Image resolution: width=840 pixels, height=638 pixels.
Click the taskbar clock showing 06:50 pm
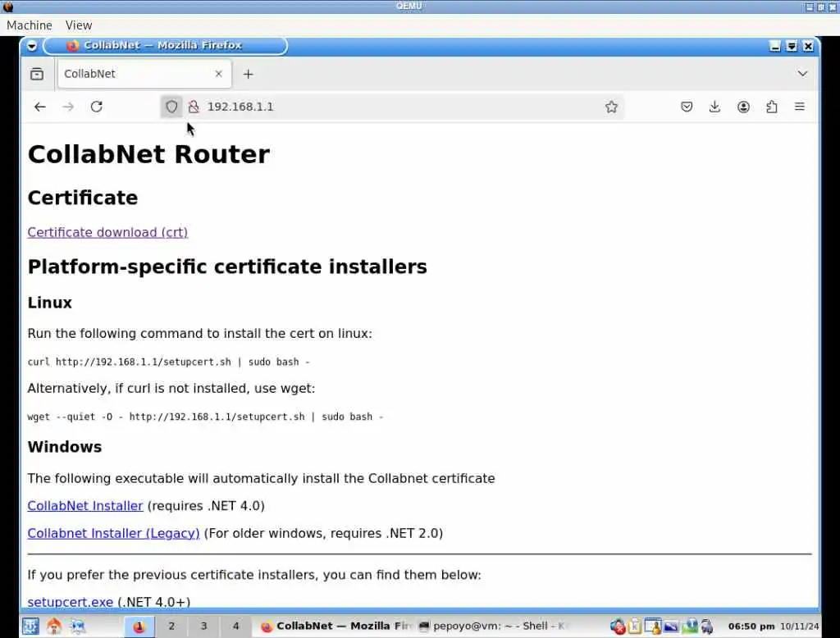[751, 627]
